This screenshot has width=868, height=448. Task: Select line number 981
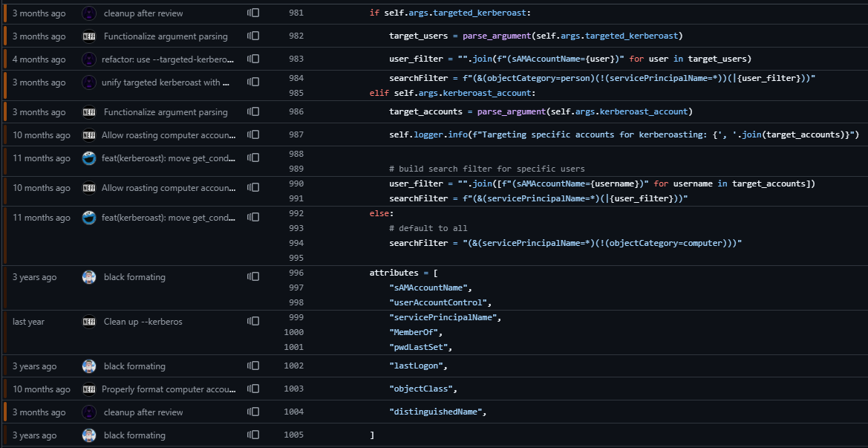click(296, 13)
